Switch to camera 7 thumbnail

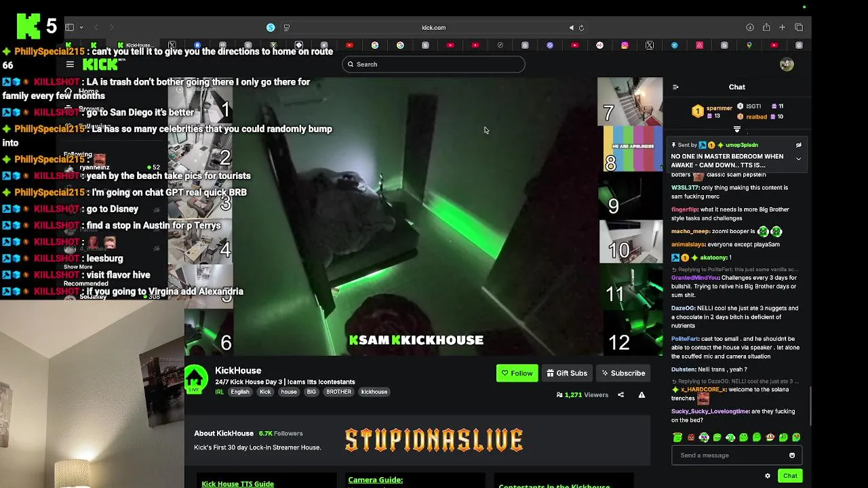click(x=630, y=102)
